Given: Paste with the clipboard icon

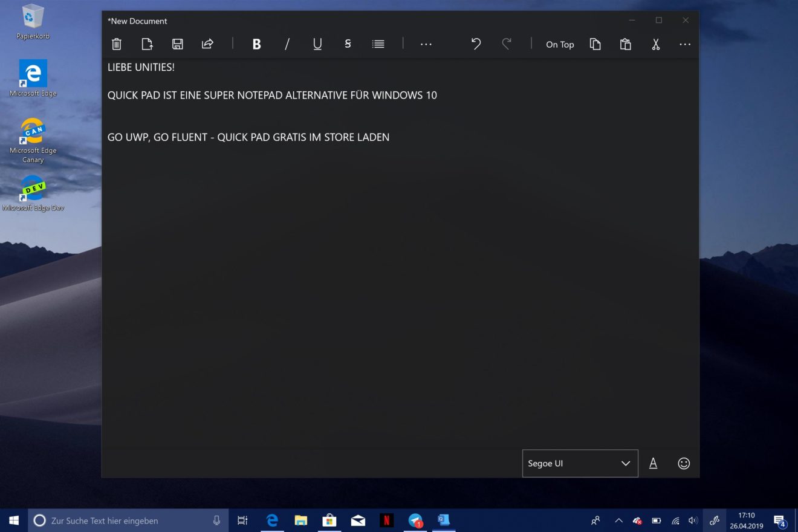Looking at the screenshot, I should tap(626, 44).
